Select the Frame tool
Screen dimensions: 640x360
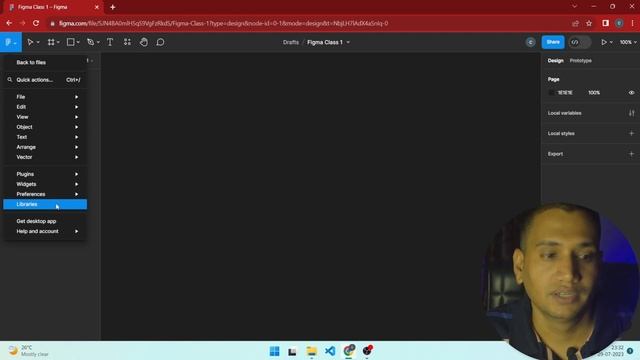point(51,42)
